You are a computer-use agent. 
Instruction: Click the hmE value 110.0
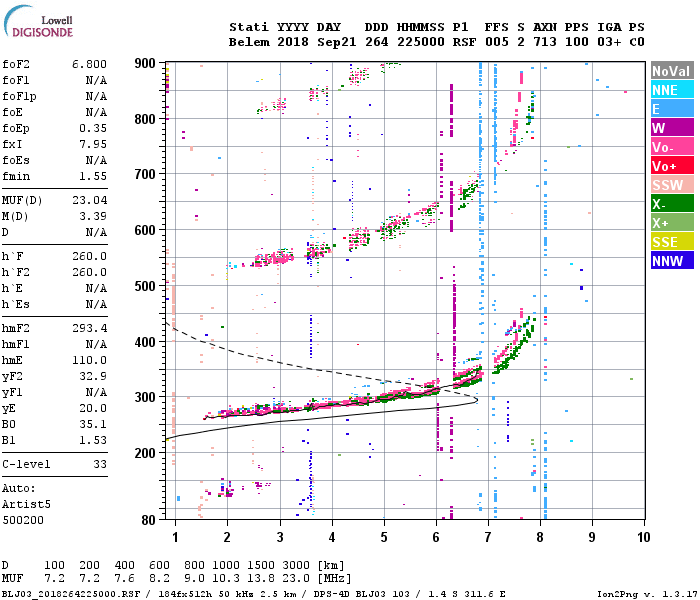(89, 361)
